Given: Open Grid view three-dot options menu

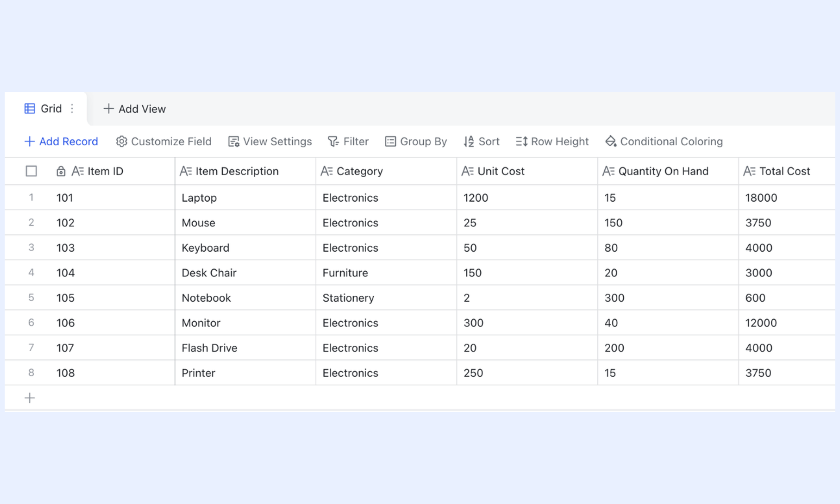Looking at the screenshot, I should point(72,109).
